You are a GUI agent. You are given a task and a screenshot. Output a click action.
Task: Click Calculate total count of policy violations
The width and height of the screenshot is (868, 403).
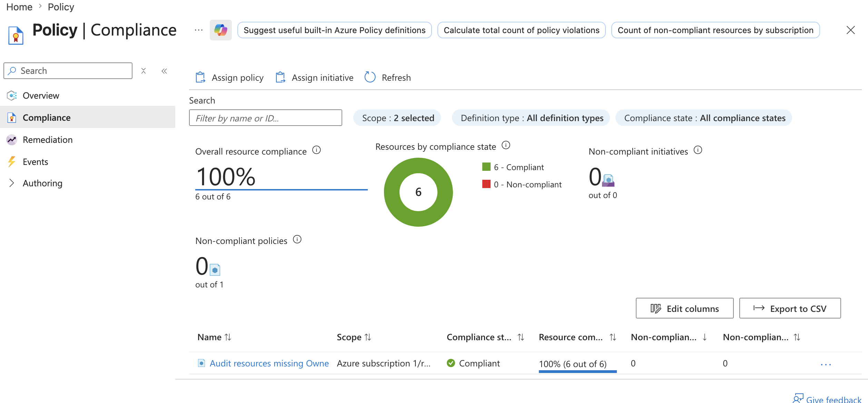click(x=521, y=30)
